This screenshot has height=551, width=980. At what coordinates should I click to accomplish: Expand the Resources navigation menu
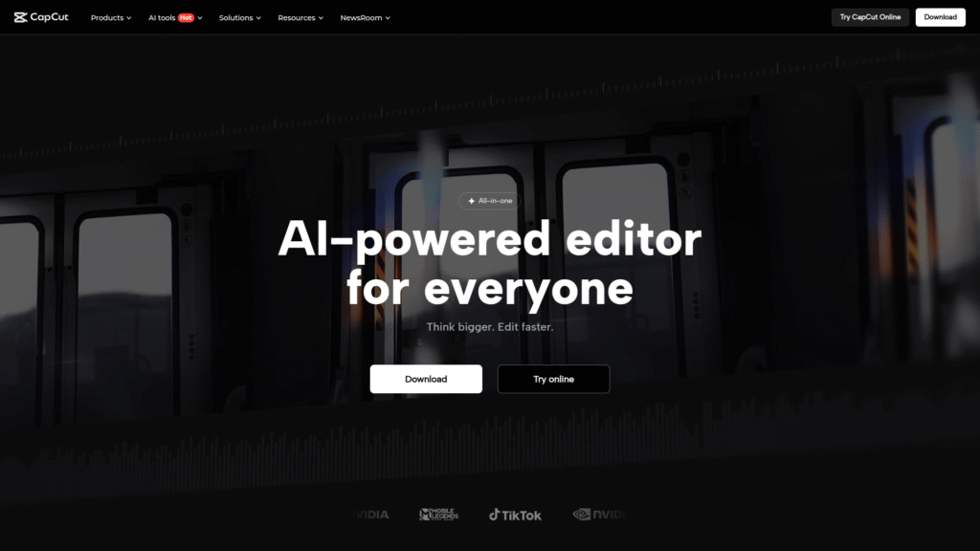297,17
